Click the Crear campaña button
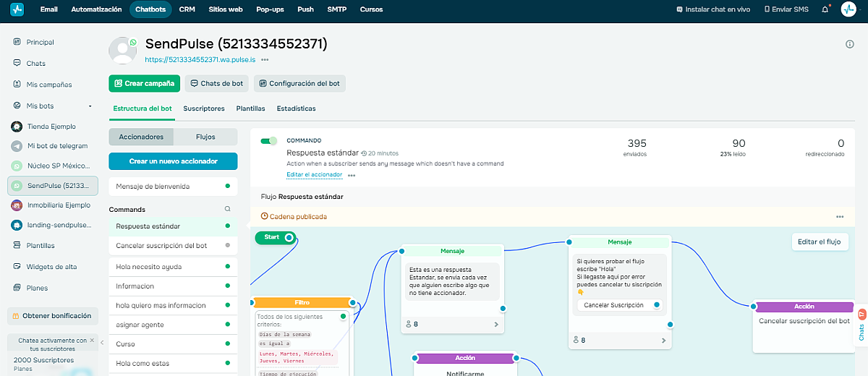 [x=145, y=83]
